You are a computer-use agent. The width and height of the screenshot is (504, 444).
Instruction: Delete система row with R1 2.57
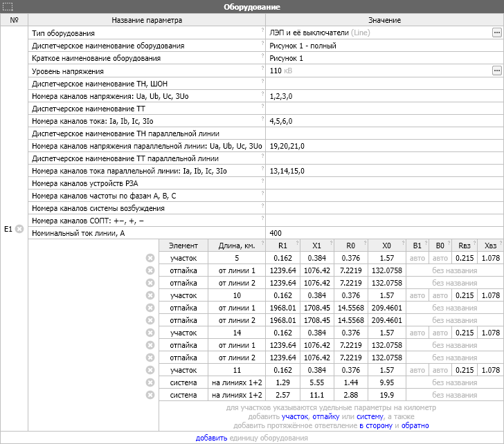[150, 395]
